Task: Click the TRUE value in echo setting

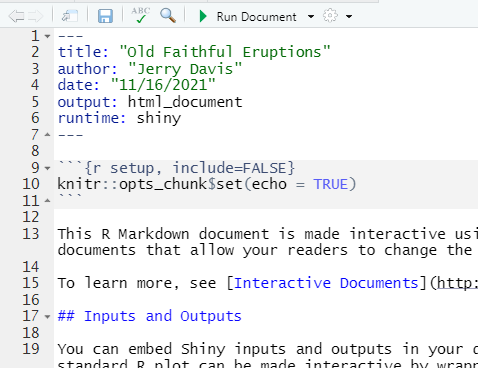Action: click(x=331, y=184)
